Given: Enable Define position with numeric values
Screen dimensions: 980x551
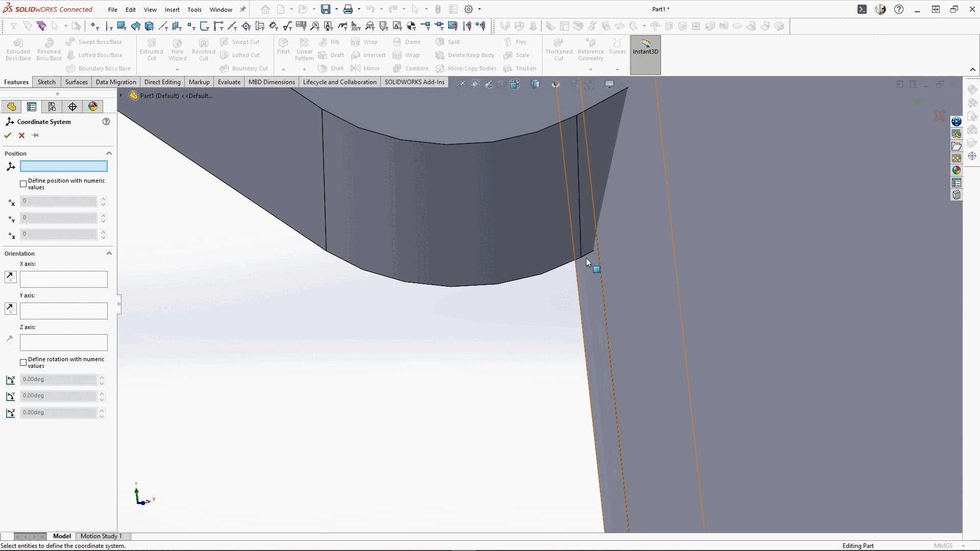Looking at the screenshot, I should pos(23,184).
